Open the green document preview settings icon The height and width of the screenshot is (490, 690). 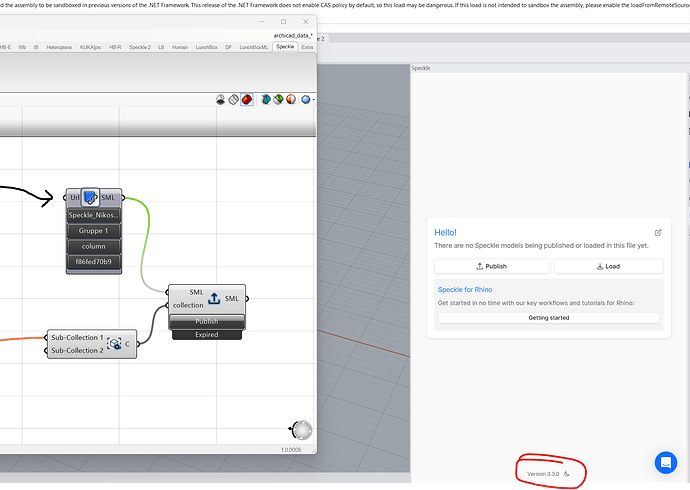[278, 100]
